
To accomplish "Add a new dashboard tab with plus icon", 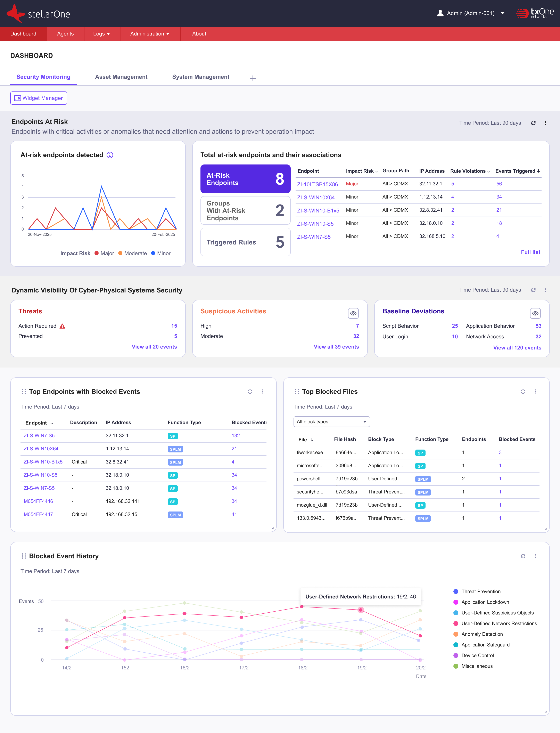I will tap(253, 78).
